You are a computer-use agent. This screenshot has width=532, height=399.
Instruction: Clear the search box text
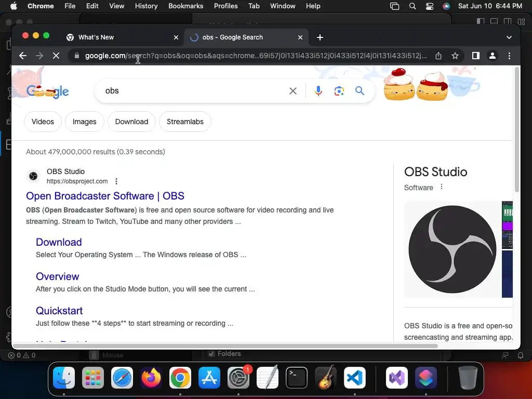pos(293,91)
